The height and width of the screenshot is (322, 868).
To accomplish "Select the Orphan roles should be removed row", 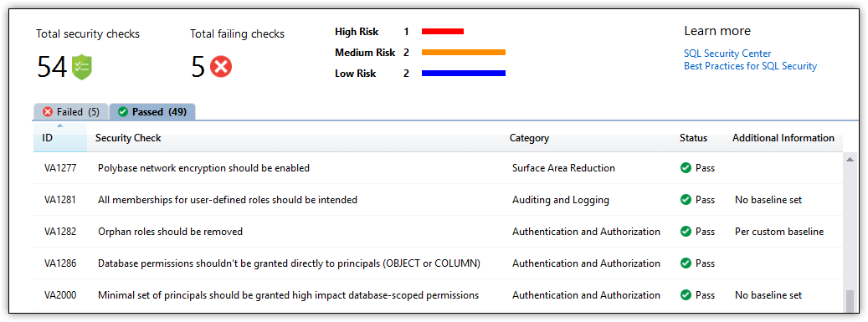I will click(437, 232).
